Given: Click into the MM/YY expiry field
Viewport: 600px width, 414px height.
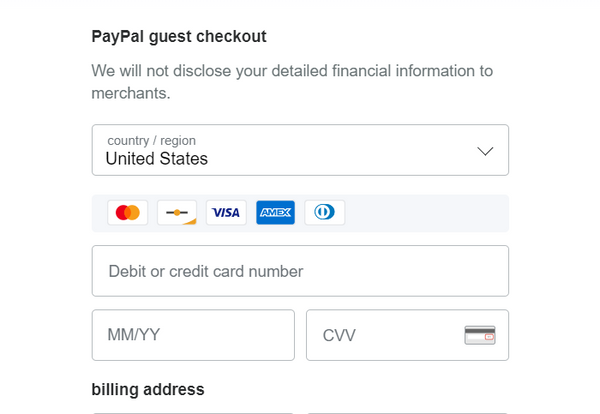Looking at the screenshot, I should (x=193, y=335).
